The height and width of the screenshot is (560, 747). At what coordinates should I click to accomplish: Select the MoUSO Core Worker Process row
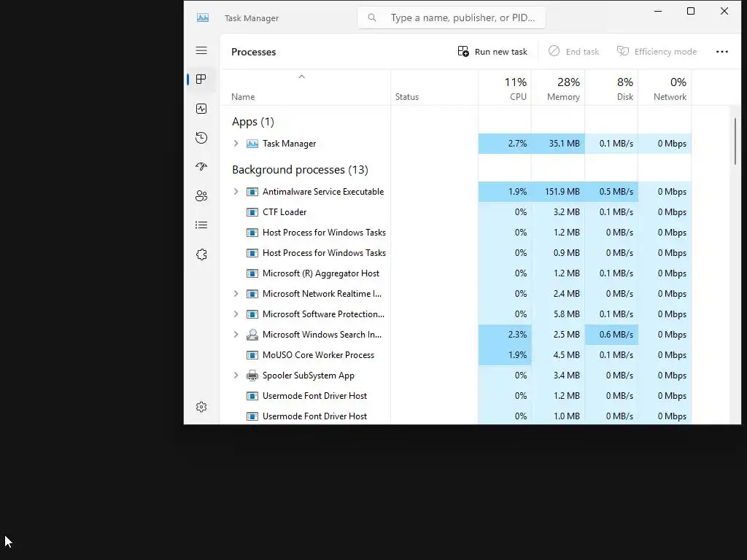(x=456, y=355)
